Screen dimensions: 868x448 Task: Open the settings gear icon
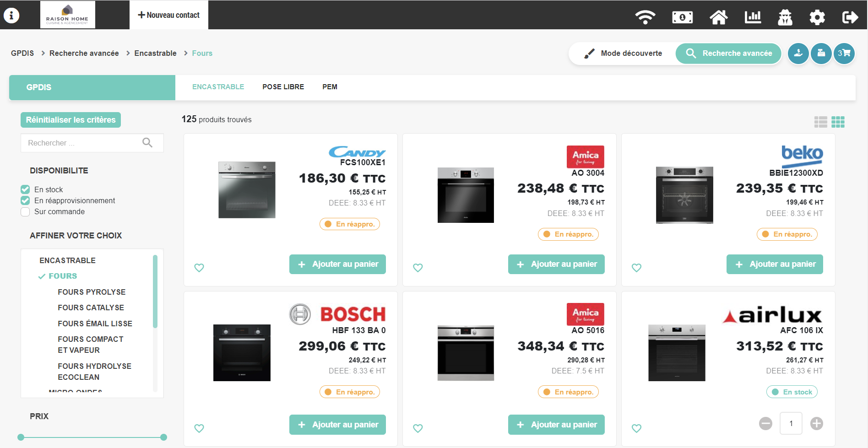pyautogui.click(x=817, y=17)
